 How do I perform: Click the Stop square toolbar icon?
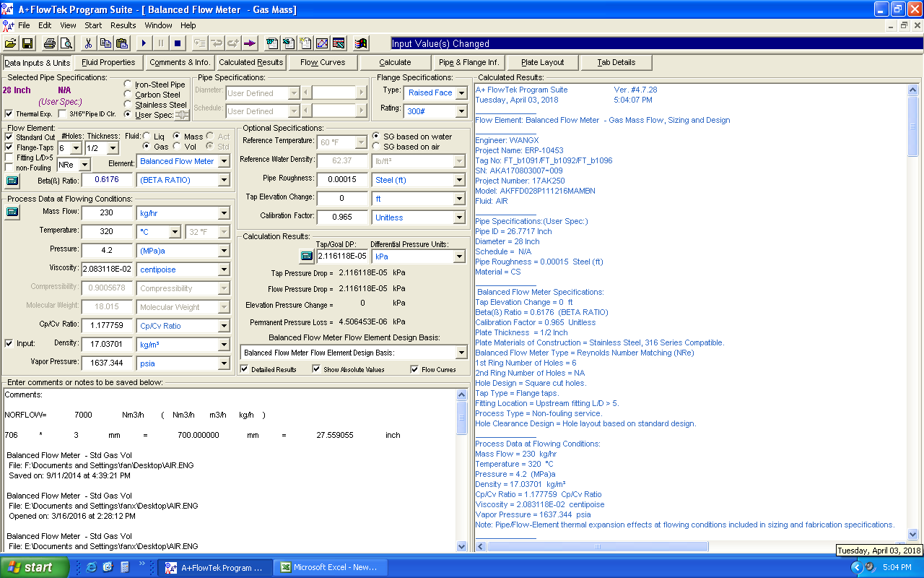(178, 43)
